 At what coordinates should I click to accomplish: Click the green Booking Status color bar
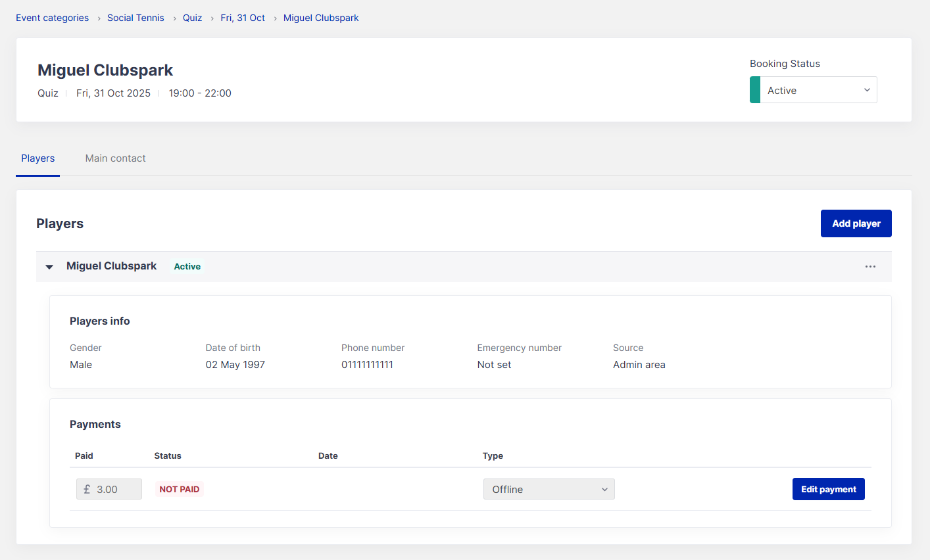[754, 90]
